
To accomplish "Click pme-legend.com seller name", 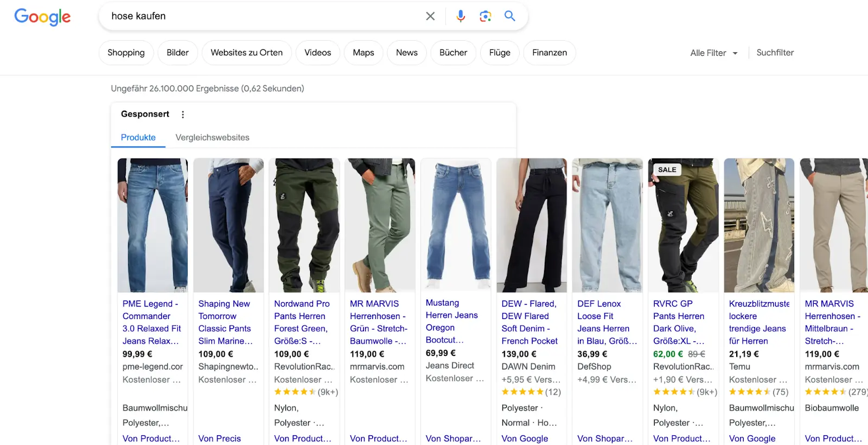I will coord(152,367).
